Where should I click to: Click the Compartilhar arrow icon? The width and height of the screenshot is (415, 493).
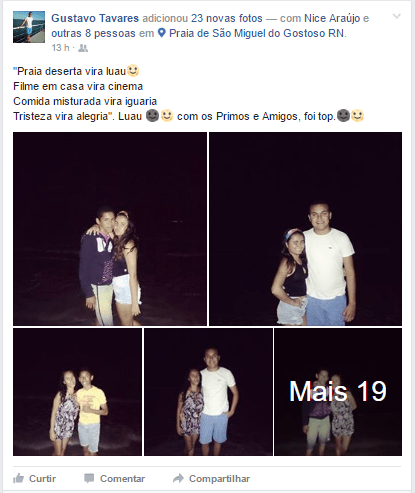pos(178,478)
